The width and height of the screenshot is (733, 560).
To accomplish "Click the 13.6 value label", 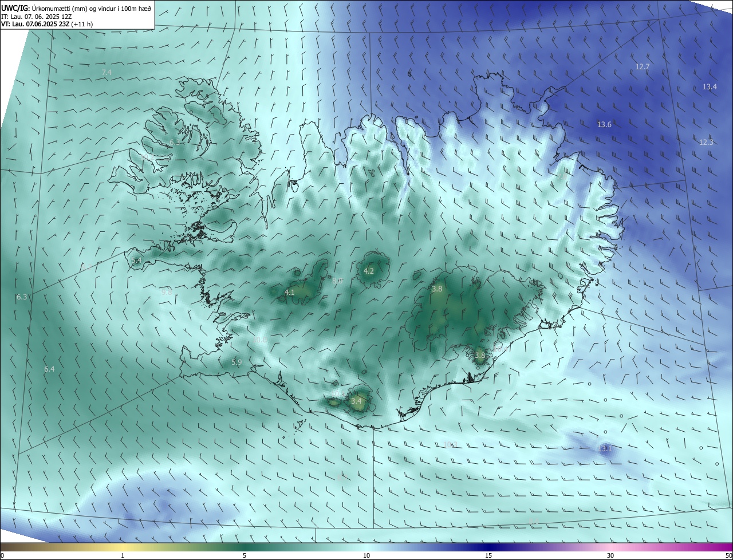I will [x=604, y=124].
